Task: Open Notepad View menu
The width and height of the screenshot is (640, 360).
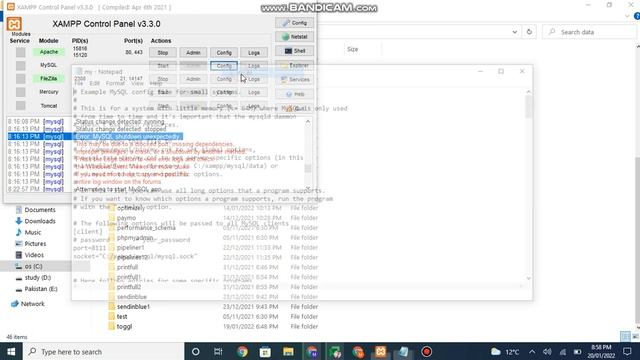Action: coord(138,83)
